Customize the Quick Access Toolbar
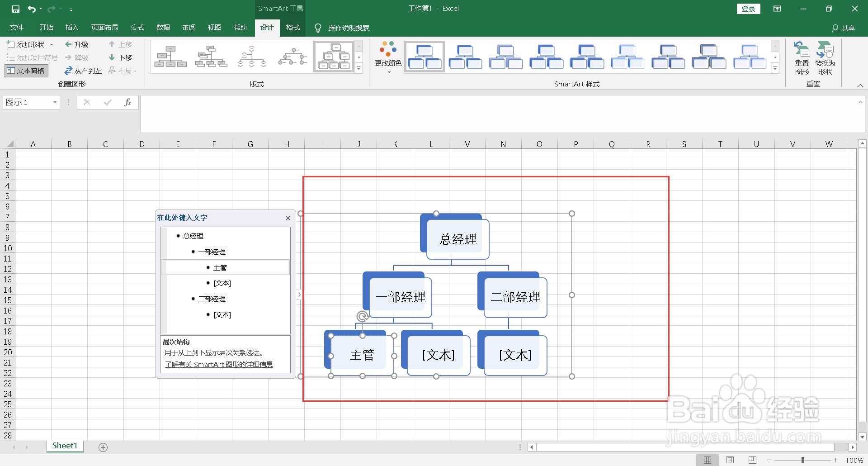Viewport: 868px width, 466px height. click(71, 9)
